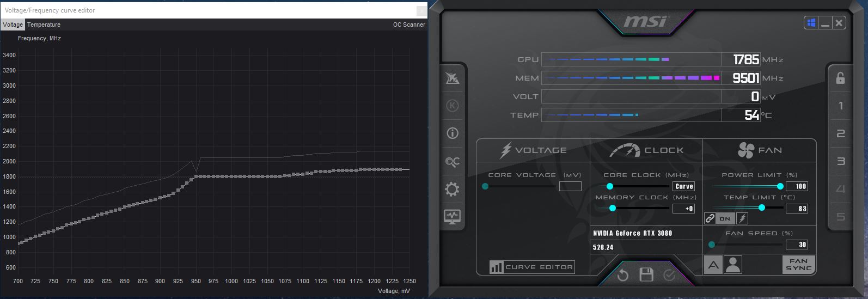The image size is (868, 299).
Task: Toggle automatic fan speed A button
Action: click(713, 265)
